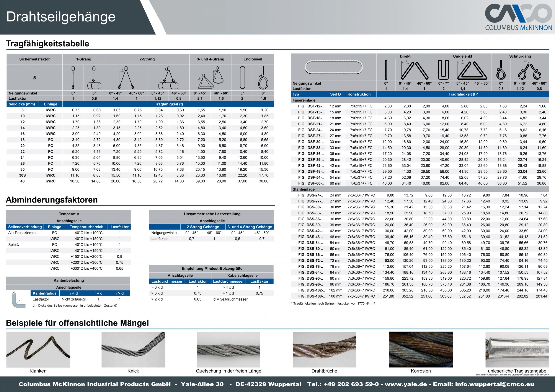The image size is (555, 392).
Task: Click the Empfehlung Mindest-Bolzengröße table header
Action: (x=212, y=269)
